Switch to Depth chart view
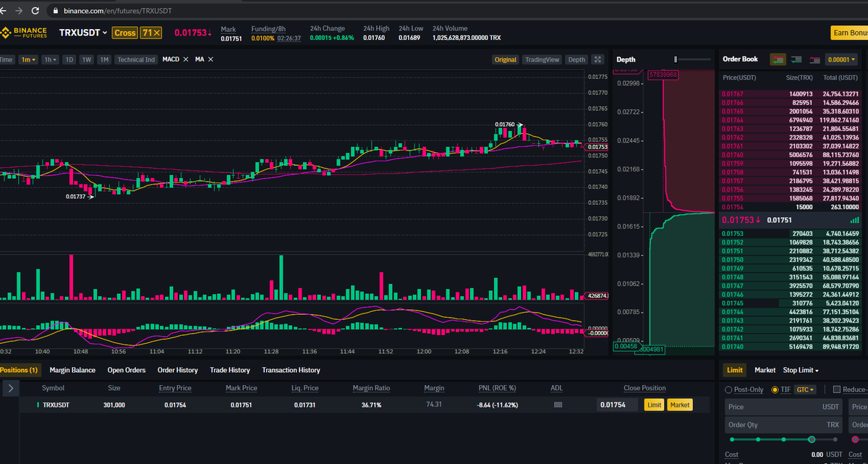 (x=576, y=59)
